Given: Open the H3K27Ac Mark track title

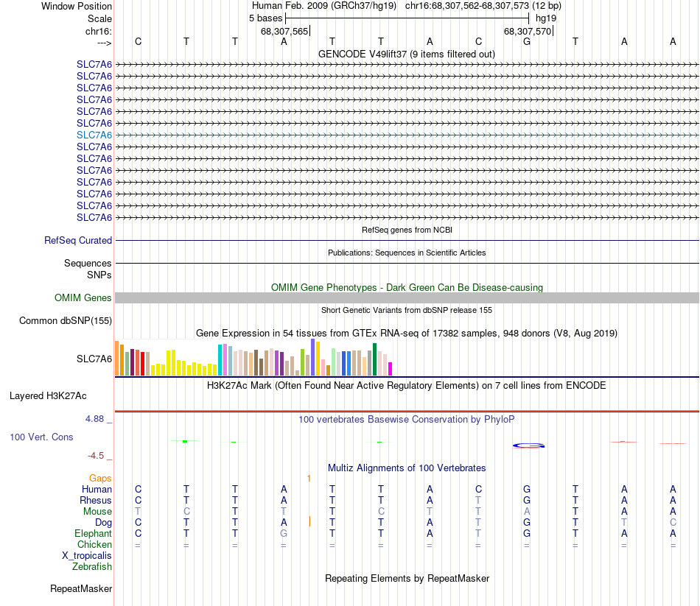Looking at the screenshot, I should 406,386.
